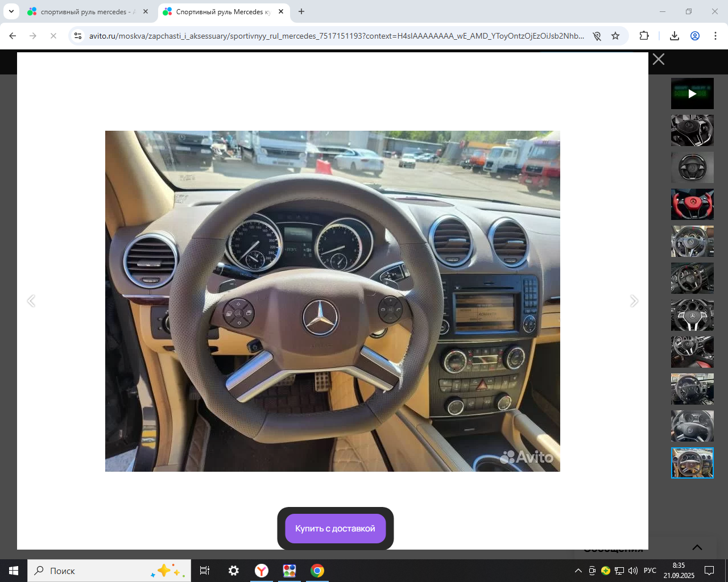Open the green plus tray icon

(x=606, y=571)
